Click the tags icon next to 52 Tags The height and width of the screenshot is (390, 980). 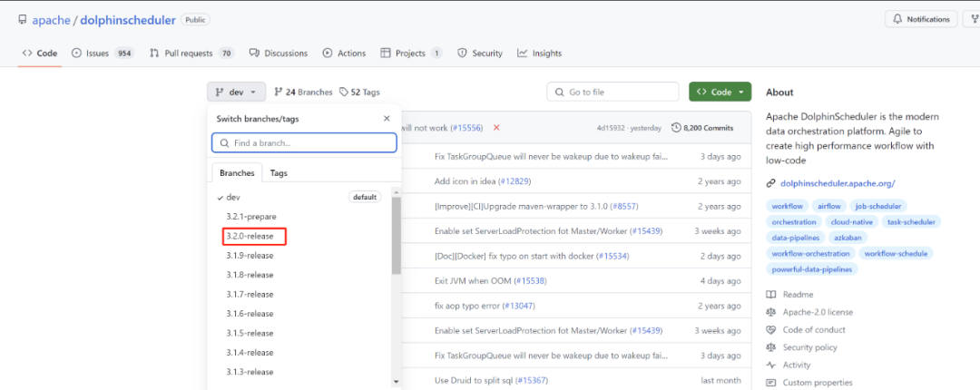pyautogui.click(x=344, y=92)
